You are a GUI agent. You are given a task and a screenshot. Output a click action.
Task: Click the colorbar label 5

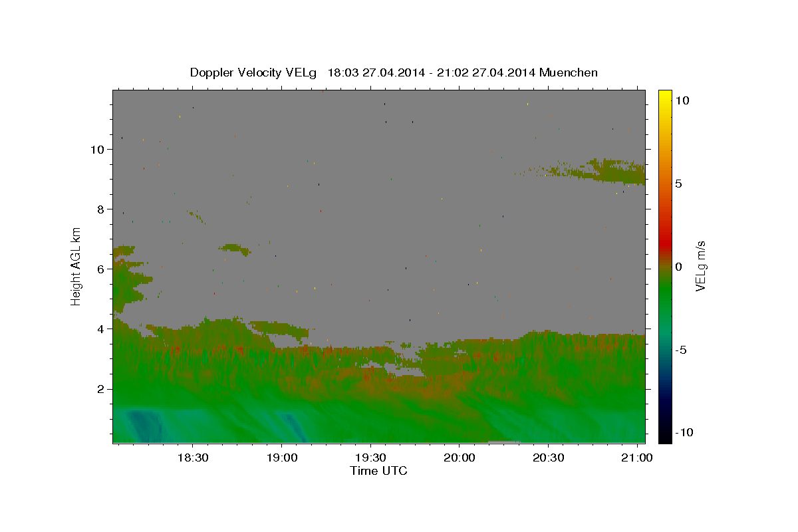(678, 184)
